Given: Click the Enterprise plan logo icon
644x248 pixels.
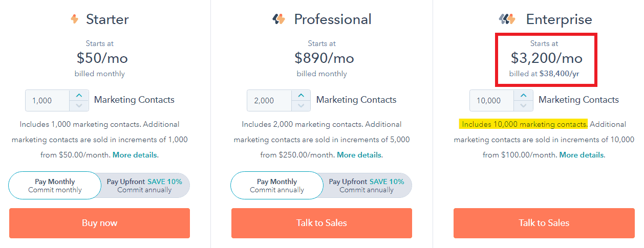Looking at the screenshot, I should (x=507, y=19).
